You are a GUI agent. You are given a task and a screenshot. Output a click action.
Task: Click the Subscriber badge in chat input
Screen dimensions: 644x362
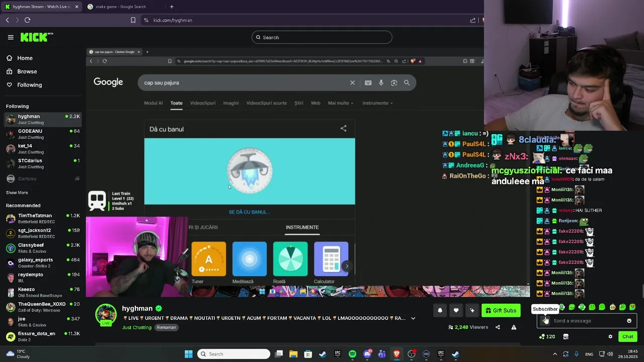point(545,321)
